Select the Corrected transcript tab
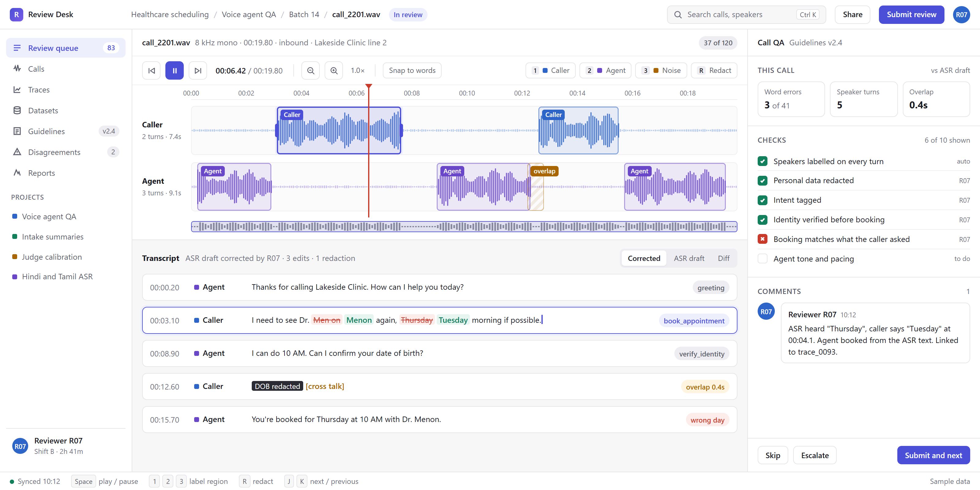 [644, 258]
